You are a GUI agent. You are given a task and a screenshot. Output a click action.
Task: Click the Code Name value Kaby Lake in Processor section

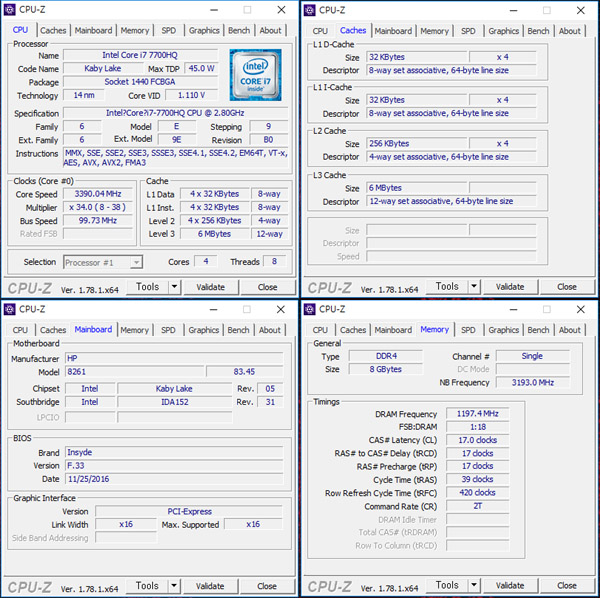point(103,68)
